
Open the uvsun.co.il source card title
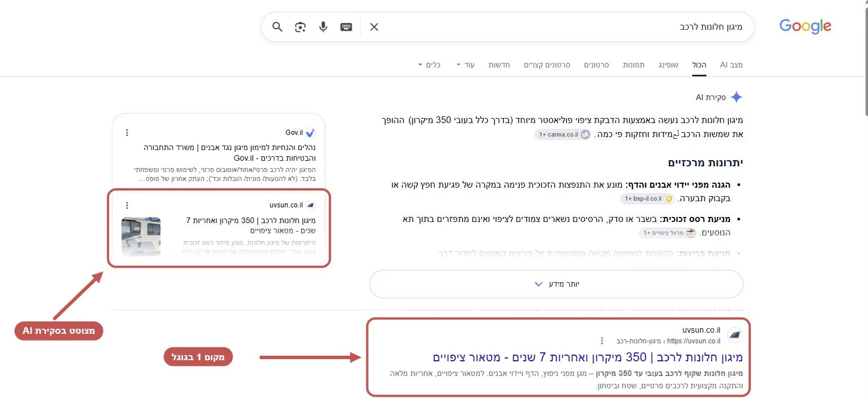251,225
